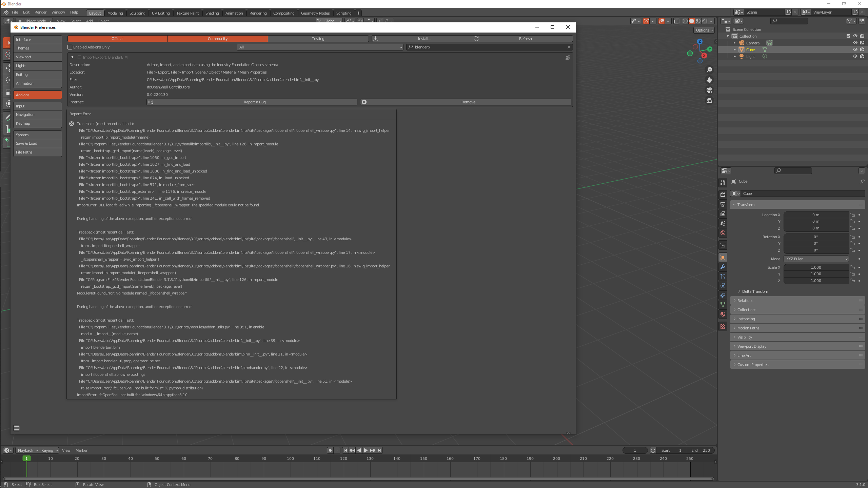The width and height of the screenshot is (868, 488).
Task: Clear the blenderbi search field
Action: coord(569,47)
